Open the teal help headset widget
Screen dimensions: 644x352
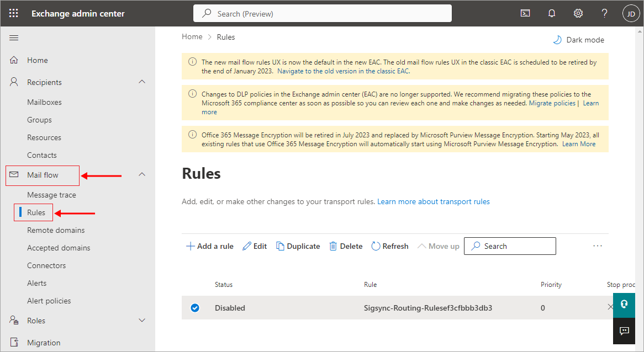pyautogui.click(x=624, y=305)
